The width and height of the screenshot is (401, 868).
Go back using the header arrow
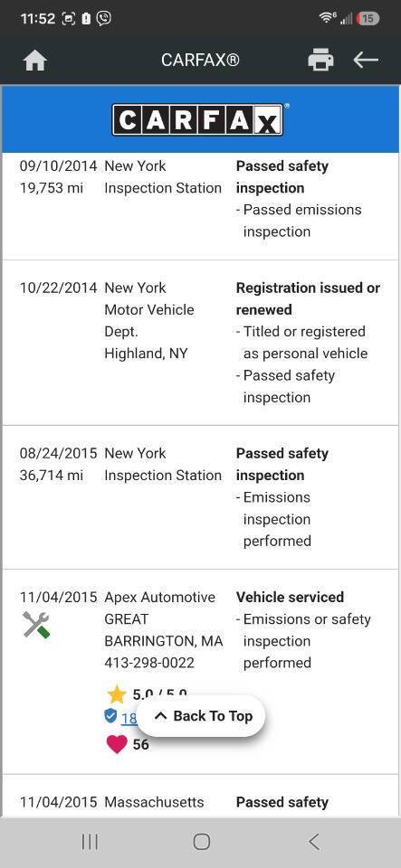366,60
